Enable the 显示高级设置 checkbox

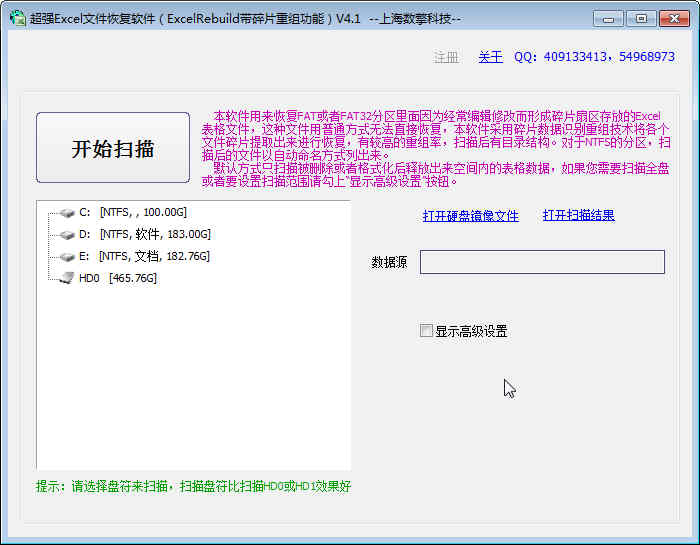(x=426, y=331)
